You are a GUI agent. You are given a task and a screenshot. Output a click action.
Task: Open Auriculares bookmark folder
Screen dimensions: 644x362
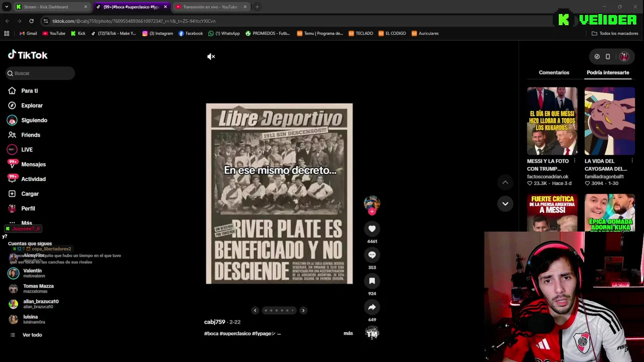point(425,33)
